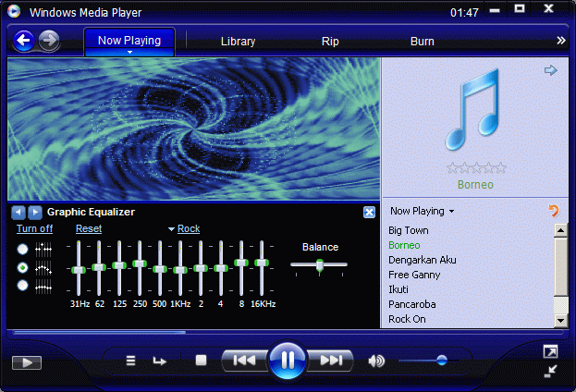Turn on shuffle with the arrow icon
This screenshot has width=576, height=392.
click(160, 361)
